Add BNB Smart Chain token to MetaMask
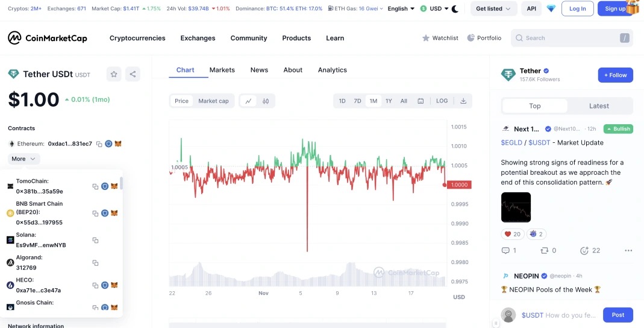 tap(114, 213)
